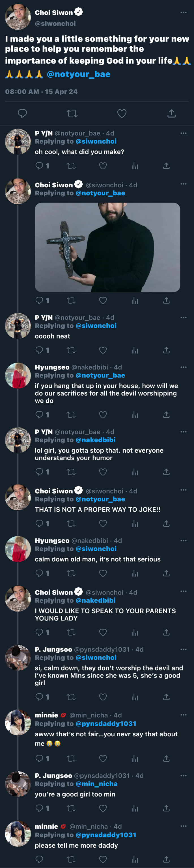The image size is (194, 868).
Task: View analytics for 'you're a good girl too min'
Action: pos(135,808)
